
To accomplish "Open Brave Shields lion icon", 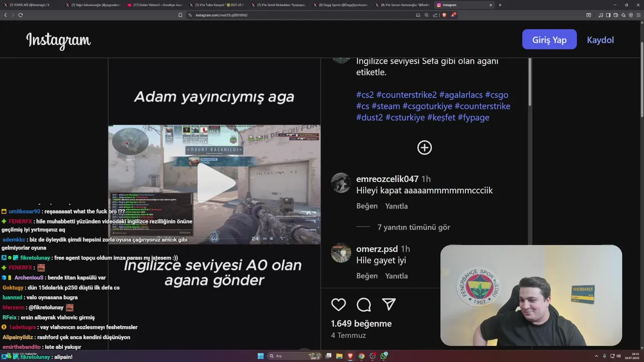I will coord(444,15).
